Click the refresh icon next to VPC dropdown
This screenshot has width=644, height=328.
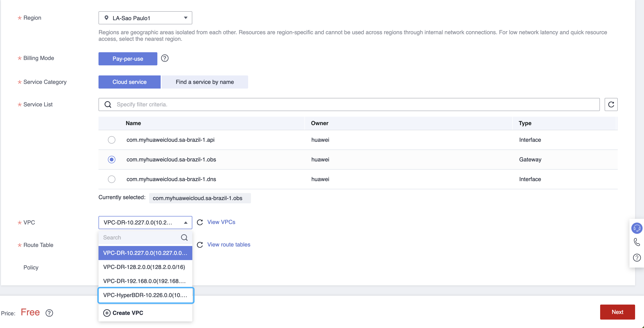pos(200,222)
